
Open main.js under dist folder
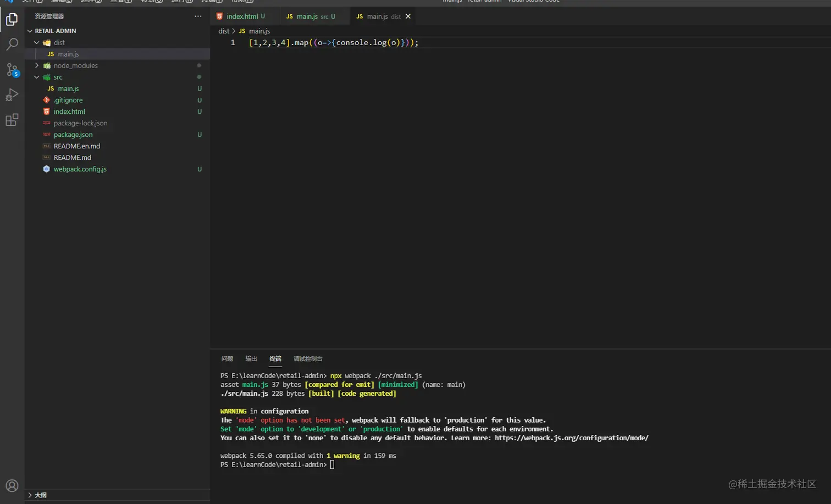pyautogui.click(x=117, y=54)
